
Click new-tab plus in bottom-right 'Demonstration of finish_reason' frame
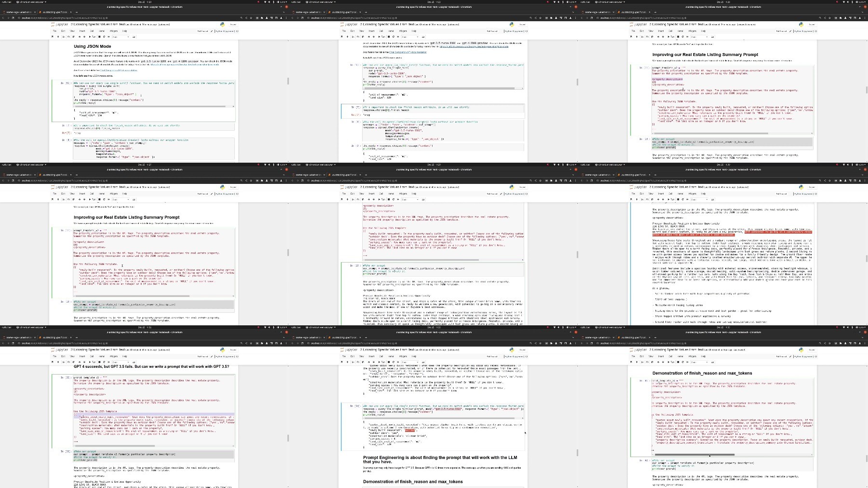655,337
